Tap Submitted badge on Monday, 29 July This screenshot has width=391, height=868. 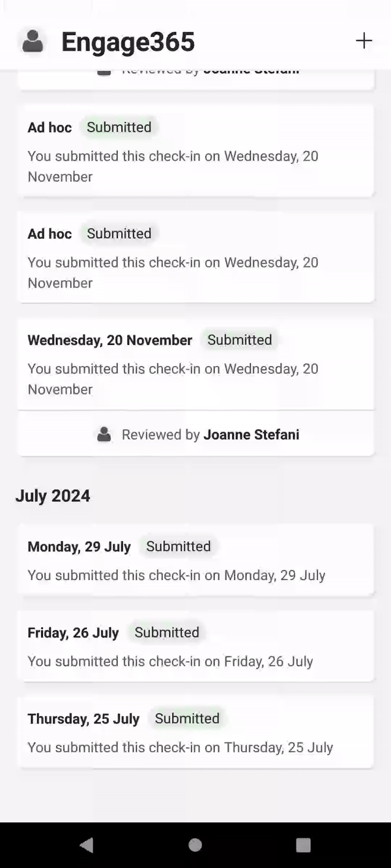[178, 546]
